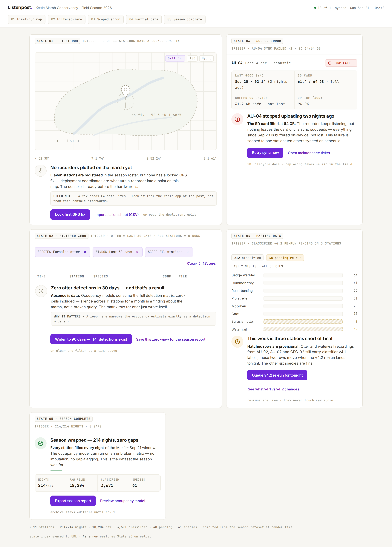Click 'read the deployment guide' text
This screenshot has height=547, width=392.
point(172,215)
